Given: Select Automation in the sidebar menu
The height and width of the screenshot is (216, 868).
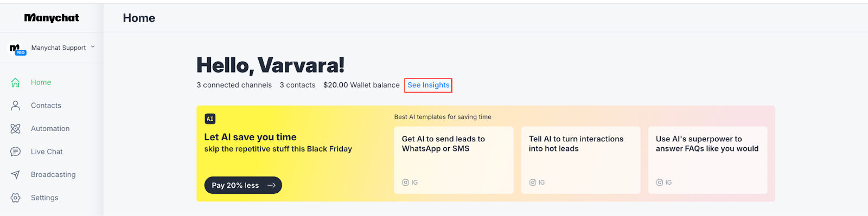Looking at the screenshot, I should [x=50, y=129].
